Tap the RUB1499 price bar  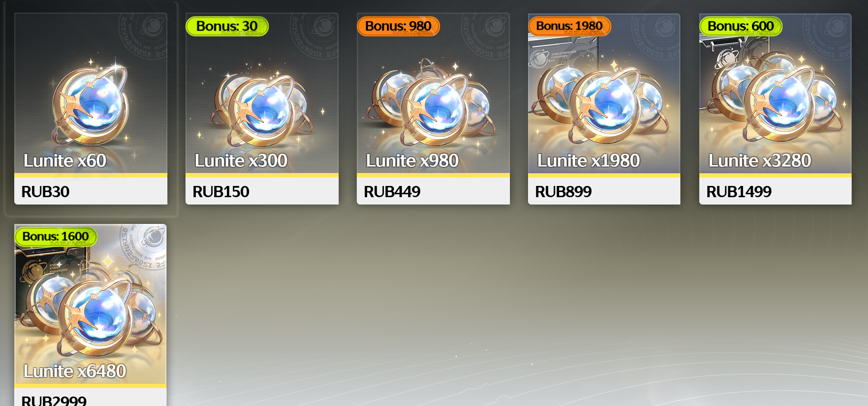click(775, 191)
